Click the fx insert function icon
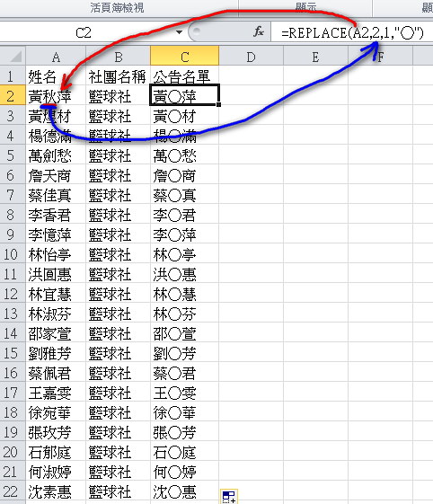The image size is (433, 504). point(259,31)
